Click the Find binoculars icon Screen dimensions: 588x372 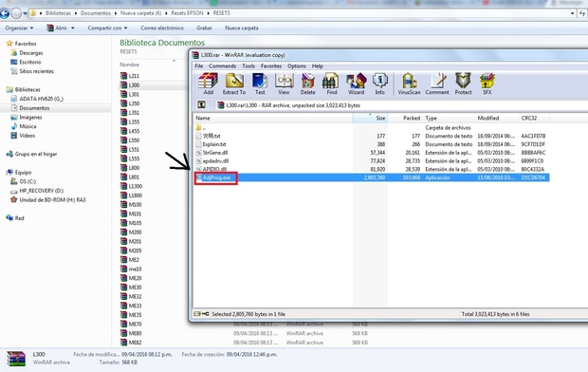[332, 84]
